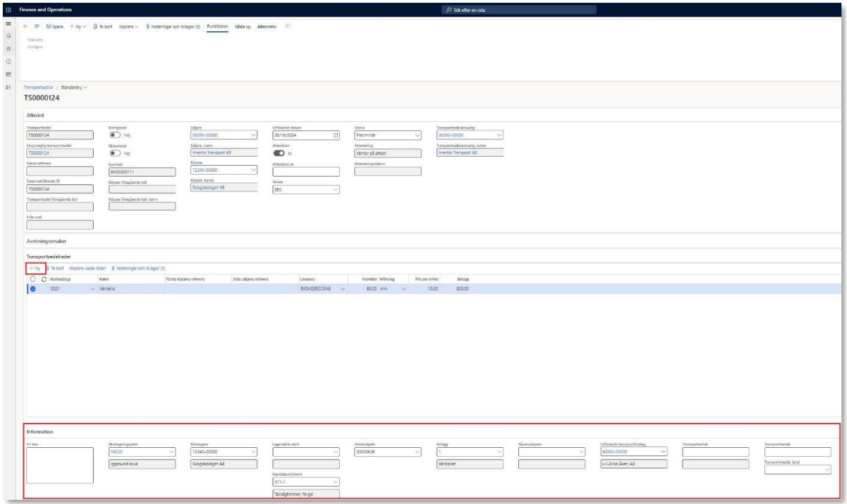This screenshot has height=504, width=847.
Task: Open Favorites star icon in sidebar
Action: (6, 50)
